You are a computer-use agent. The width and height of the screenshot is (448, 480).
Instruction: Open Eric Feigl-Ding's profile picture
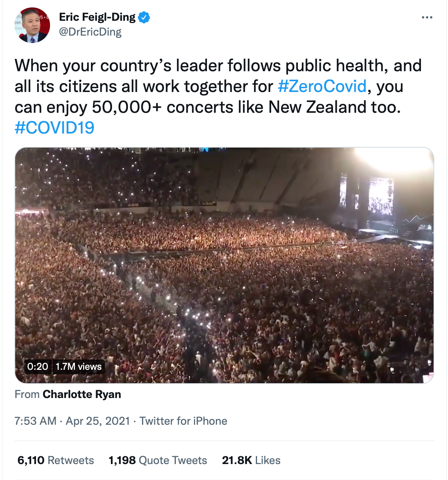(32, 25)
